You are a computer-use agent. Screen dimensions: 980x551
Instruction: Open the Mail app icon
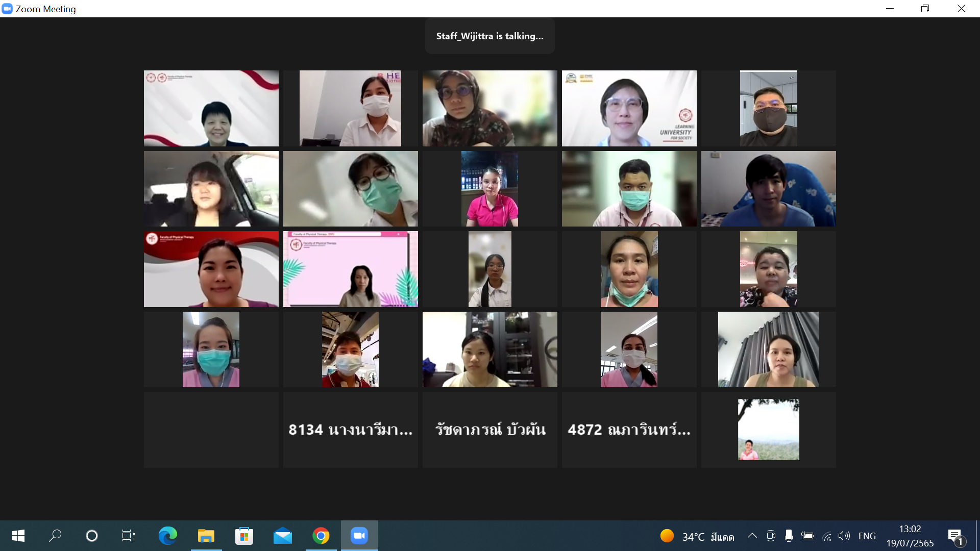pyautogui.click(x=282, y=536)
